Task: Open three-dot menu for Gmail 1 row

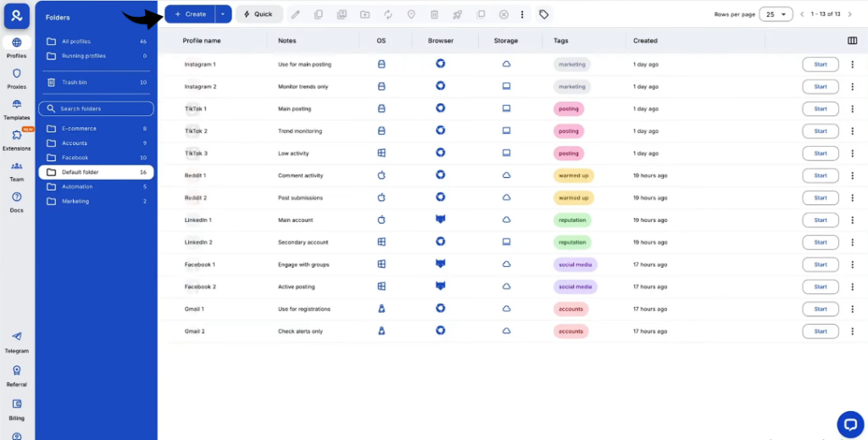Action: [853, 309]
